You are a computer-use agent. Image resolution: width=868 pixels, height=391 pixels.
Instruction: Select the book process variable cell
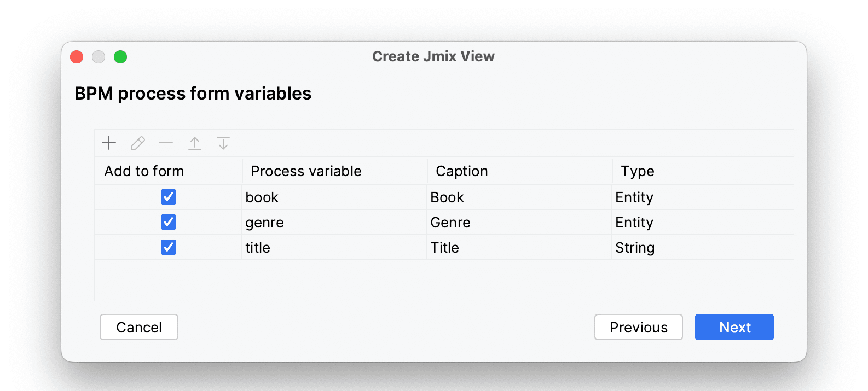click(x=262, y=197)
